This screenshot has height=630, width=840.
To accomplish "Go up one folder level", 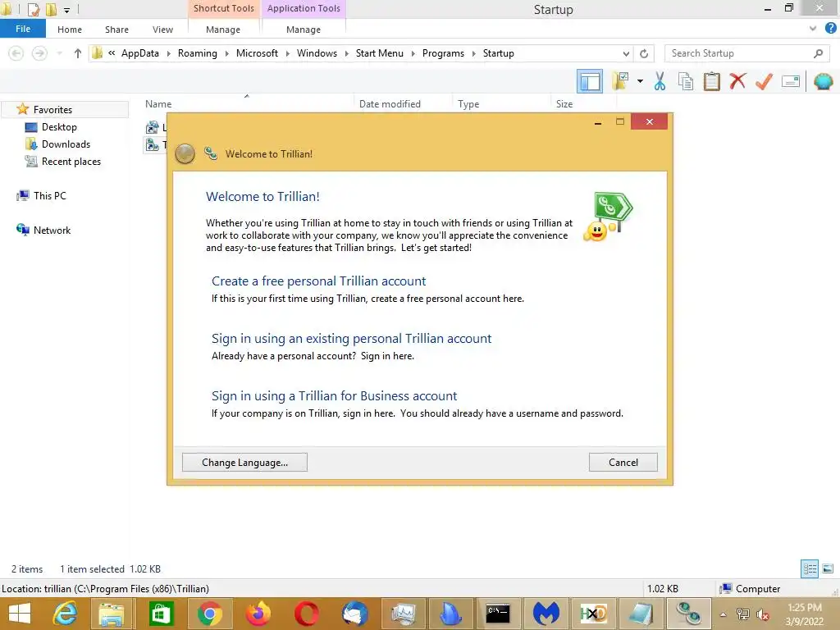I will [x=78, y=53].
